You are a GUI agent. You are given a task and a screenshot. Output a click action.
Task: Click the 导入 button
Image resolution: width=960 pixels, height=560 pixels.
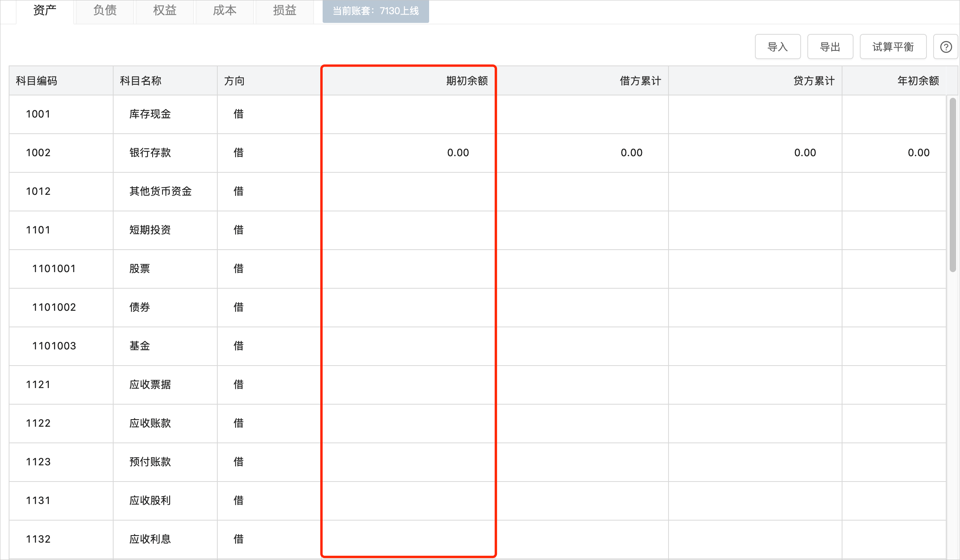[x=778, y=47]
